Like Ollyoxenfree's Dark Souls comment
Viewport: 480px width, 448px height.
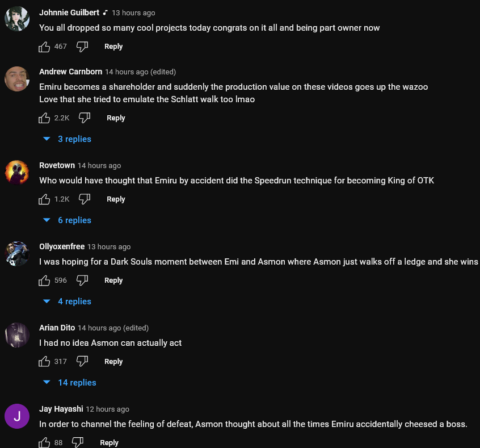click(44, 280)
